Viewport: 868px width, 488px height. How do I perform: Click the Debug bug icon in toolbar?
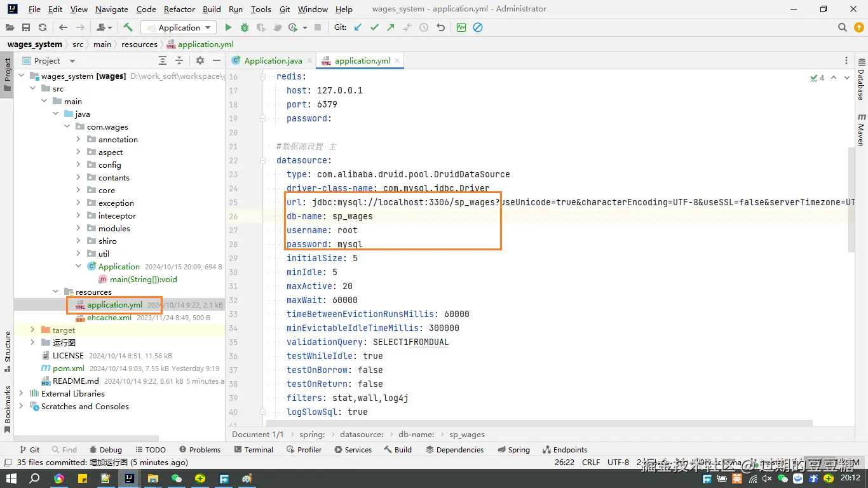[245, 27]
